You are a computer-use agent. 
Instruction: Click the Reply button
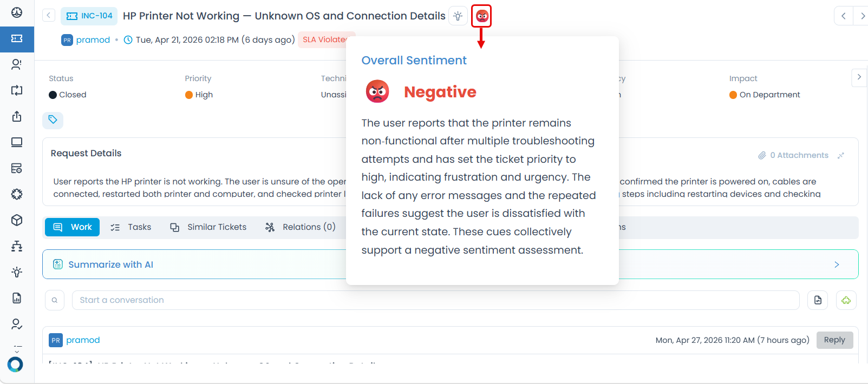(x=834, y=340)
